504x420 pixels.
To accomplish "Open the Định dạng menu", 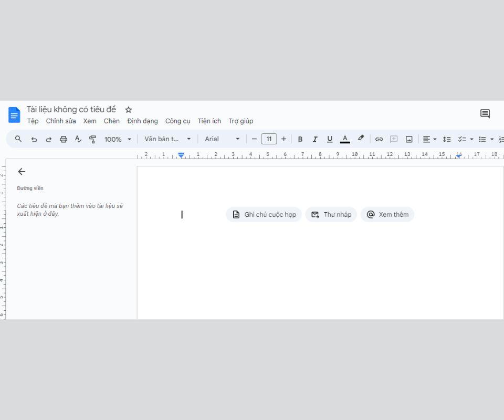I will (x=142, y=121).
